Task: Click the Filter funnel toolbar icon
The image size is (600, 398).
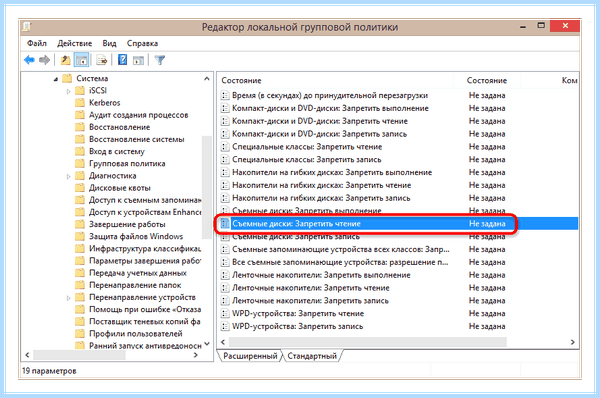Action: click(x=160, y=60)
